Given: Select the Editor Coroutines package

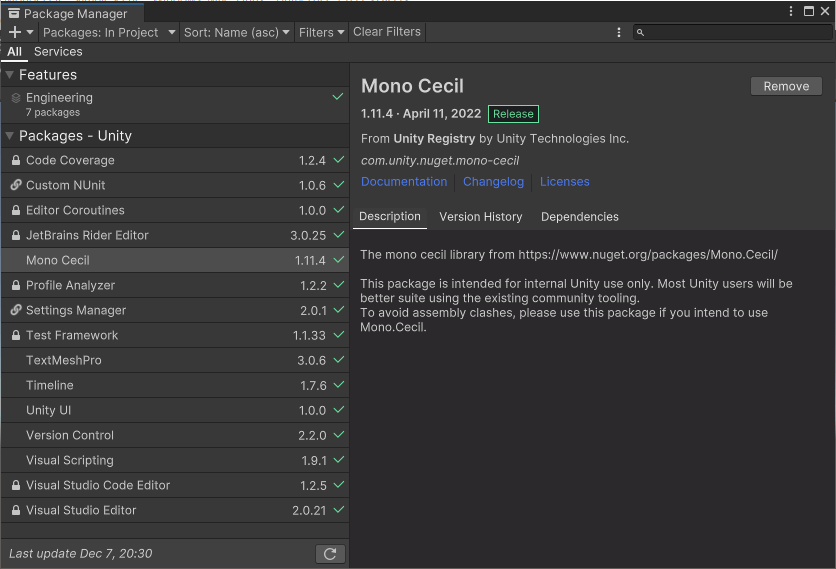Looking at the screenshot, I should (x=175, y=210).
